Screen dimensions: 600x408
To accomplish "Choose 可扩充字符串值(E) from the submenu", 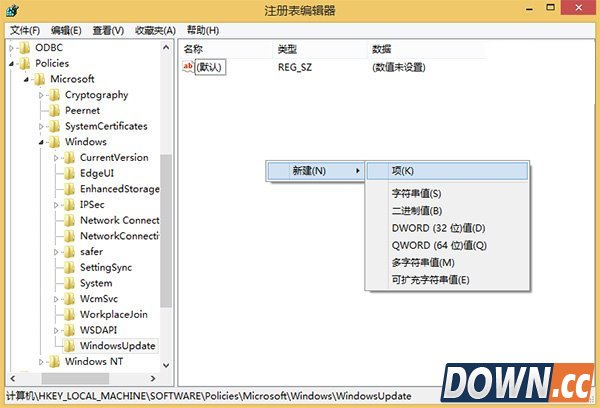I will (447, 280).
